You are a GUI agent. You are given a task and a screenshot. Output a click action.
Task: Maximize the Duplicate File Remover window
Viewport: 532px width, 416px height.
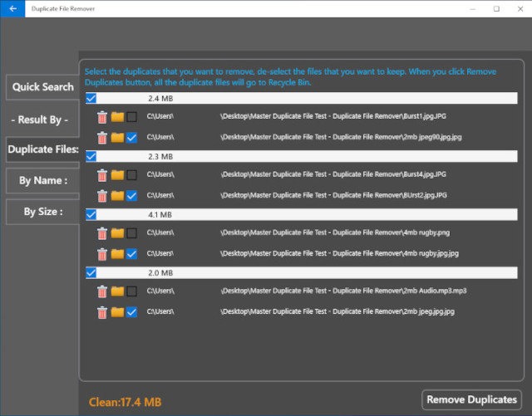[x=496, y=9]
